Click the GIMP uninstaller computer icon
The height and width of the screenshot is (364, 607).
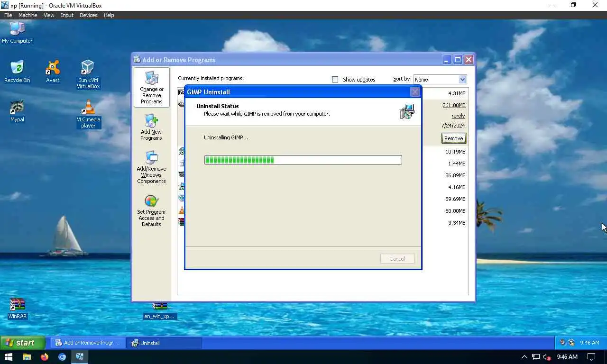pos(407,111)
